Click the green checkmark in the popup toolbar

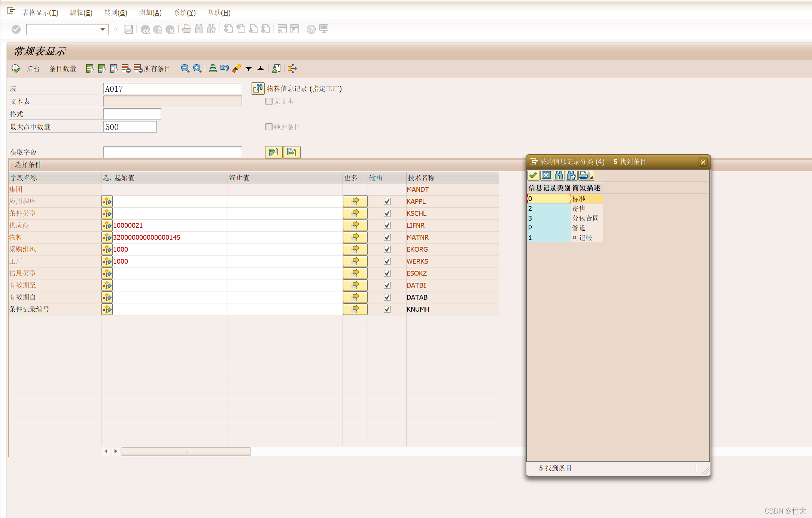tap(533, 175)
